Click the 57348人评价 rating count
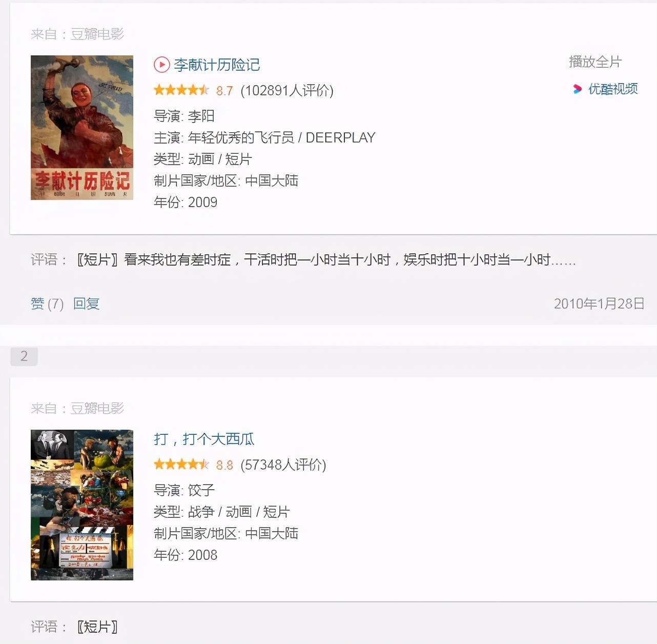Viewport: 657px width, 644px height. pos(283,465)
